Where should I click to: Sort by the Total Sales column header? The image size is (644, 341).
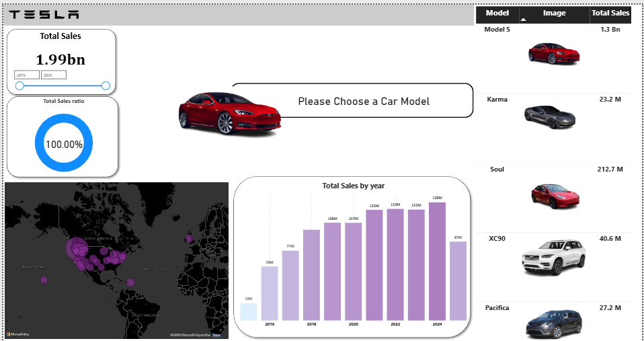tap(610, 13)
